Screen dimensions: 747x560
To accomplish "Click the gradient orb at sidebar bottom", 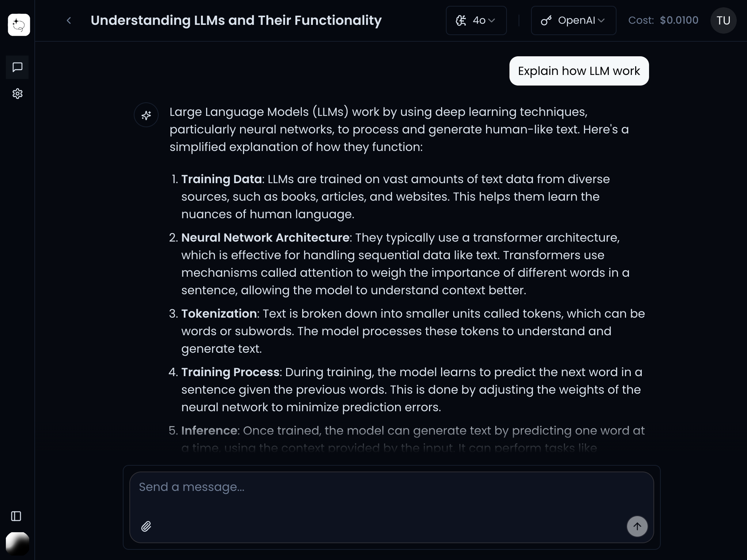I will [18, 544].
